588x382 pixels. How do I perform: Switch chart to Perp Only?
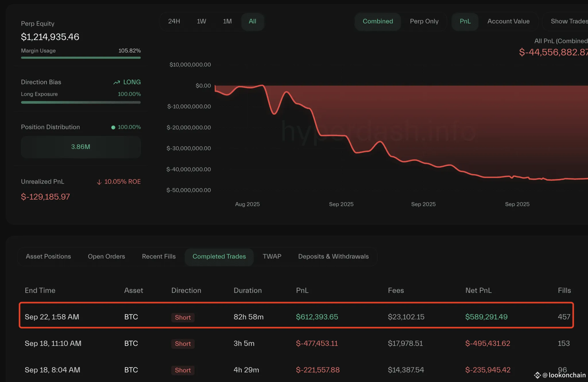424,22
